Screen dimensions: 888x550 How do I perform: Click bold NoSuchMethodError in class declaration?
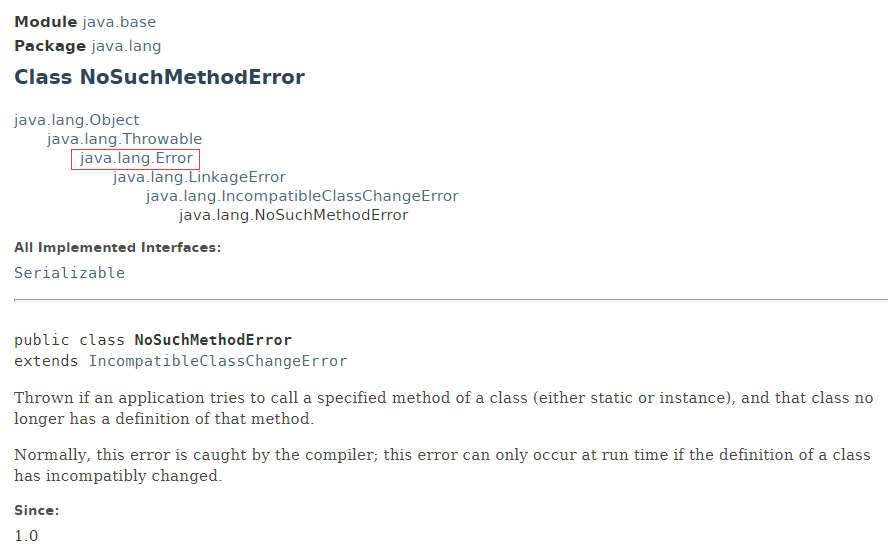[213, 340]
